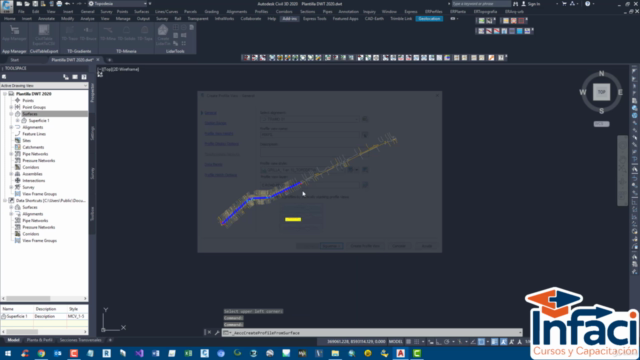Open the Secciones Transversales layout tab
The width and height of the screenshot is (640, 360).
[80, 340]
